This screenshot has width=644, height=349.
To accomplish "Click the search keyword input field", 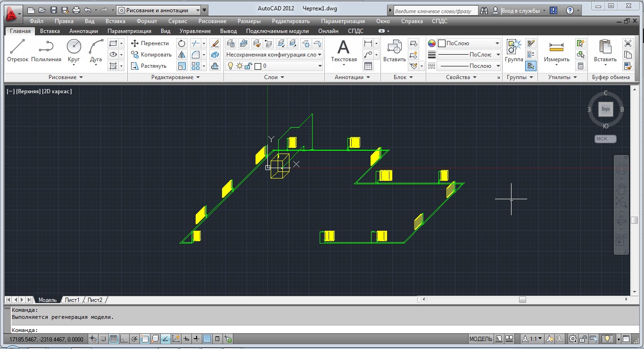I will click(435, 10).
